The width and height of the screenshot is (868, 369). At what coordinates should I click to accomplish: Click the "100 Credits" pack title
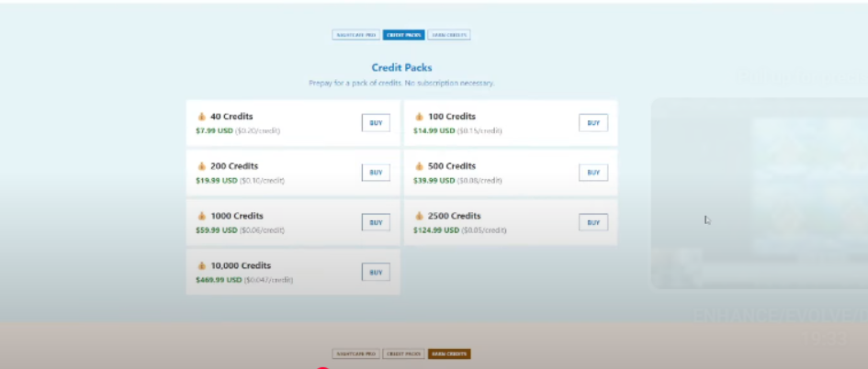(x=452, y=117)
